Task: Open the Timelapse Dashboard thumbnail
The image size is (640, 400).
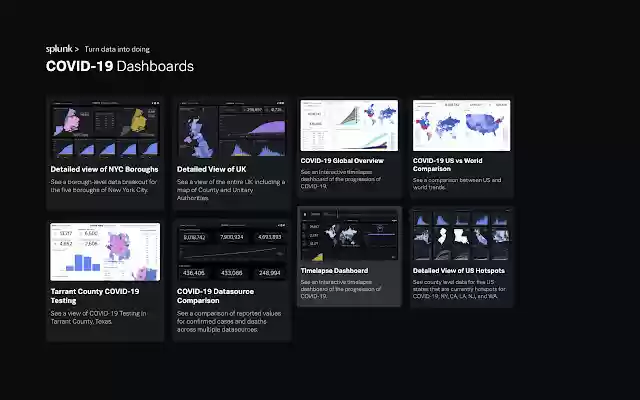Action: coord(349,235)
